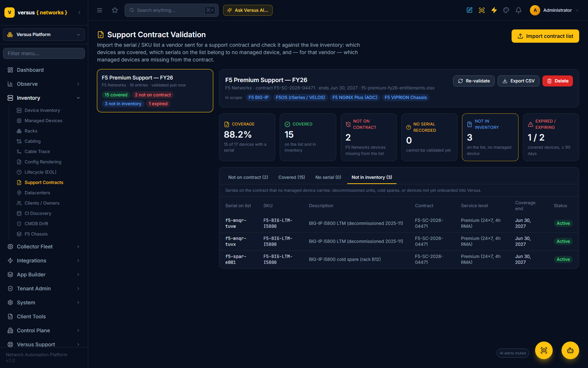Click the Filter menu input
This screenshot has height=368, width=588.
(44, 53)
